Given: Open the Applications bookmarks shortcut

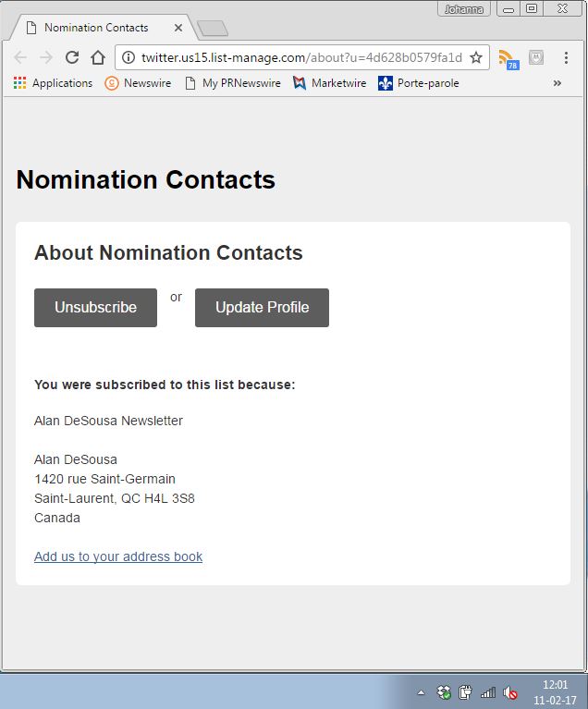Looking at the screenshot, I should 53,83.
